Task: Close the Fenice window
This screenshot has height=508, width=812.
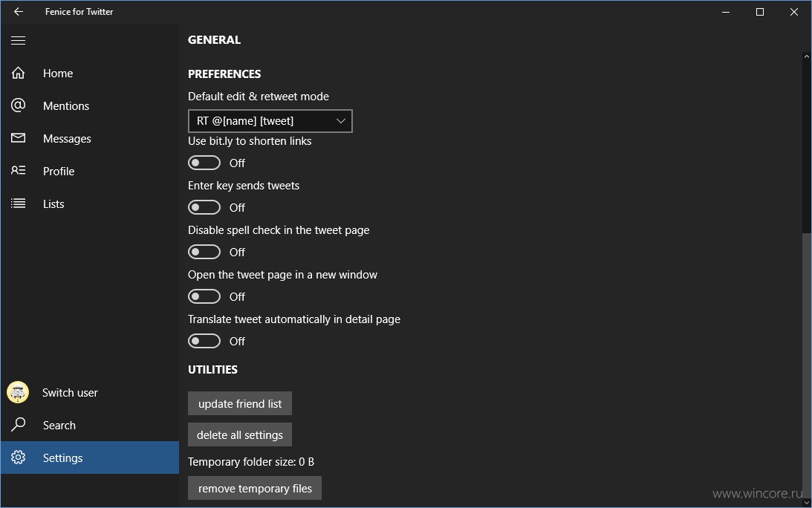Action: click(794, 11)
